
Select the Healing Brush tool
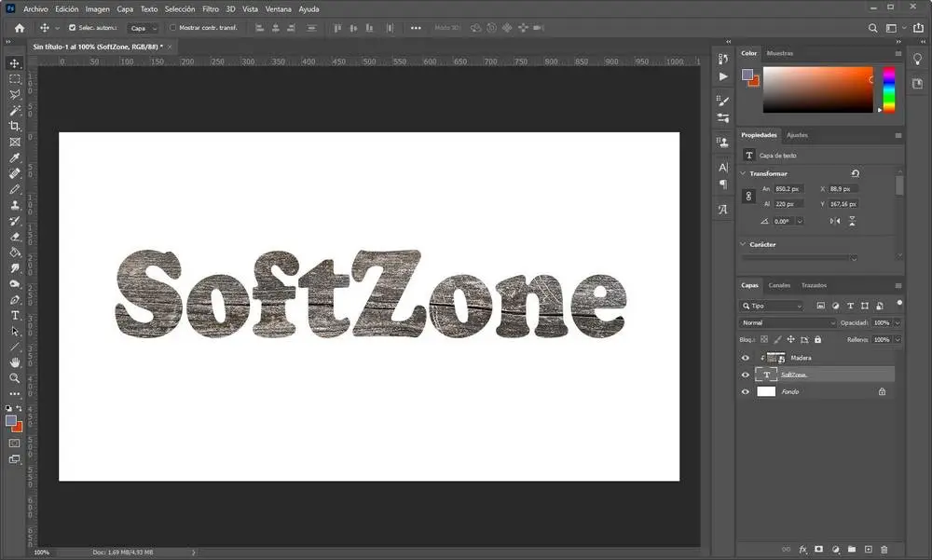click(x=15, y=173)
